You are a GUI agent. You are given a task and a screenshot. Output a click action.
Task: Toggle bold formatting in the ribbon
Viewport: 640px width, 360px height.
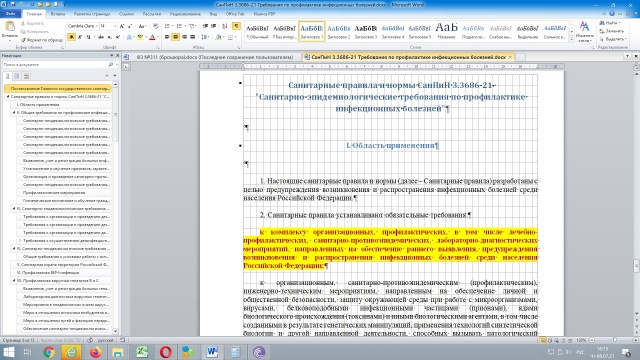click(71, 37)
